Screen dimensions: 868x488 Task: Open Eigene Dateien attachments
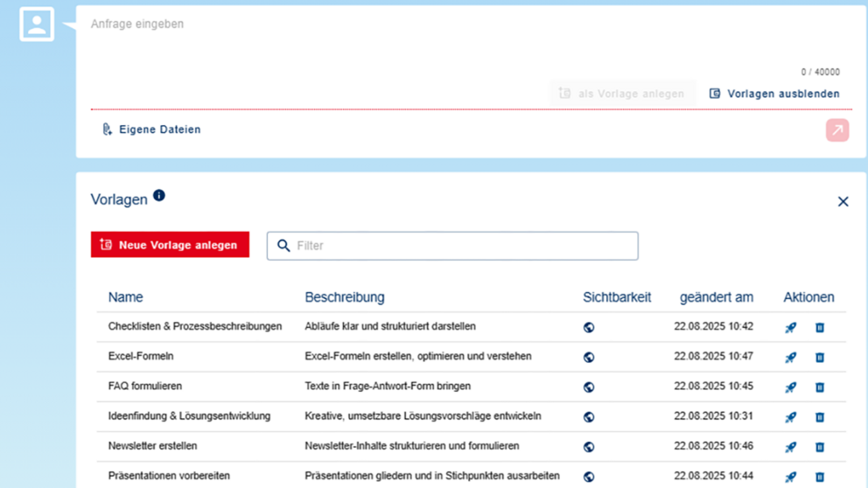point(151,129)
